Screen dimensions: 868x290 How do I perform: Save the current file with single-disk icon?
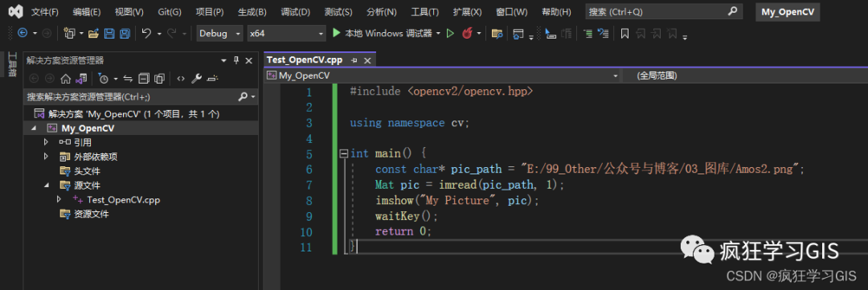109,33
